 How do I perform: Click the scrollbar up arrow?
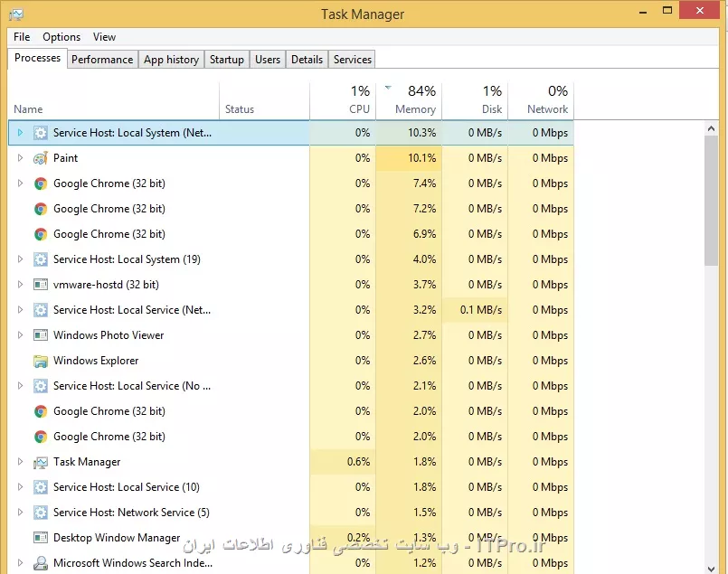pyautogui.click(x=711, y=128)
